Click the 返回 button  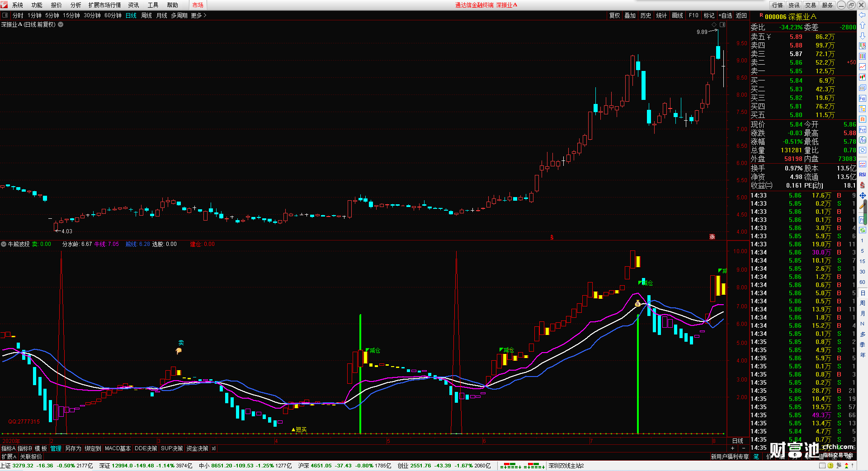pyautogui.click(x=741, y=15)
